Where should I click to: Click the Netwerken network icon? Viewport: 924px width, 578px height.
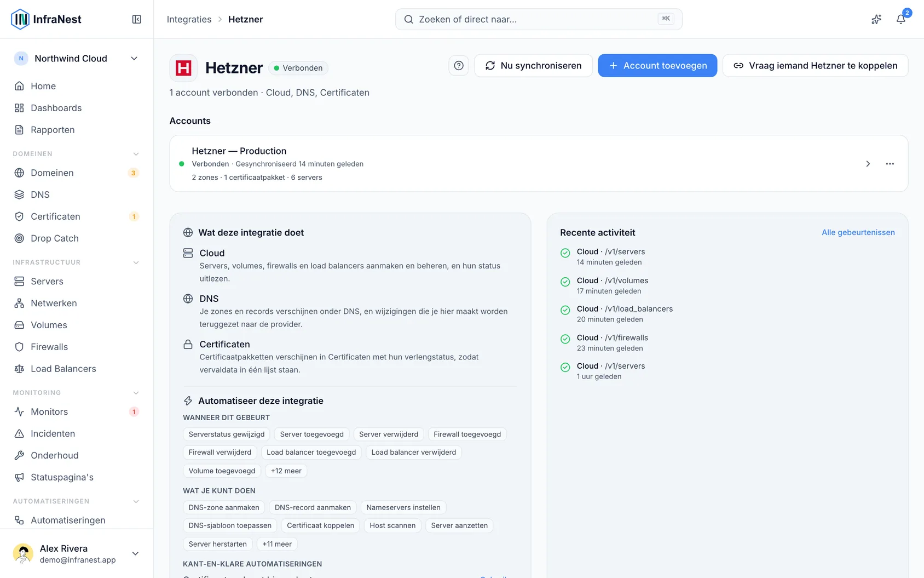pos(19,303)
